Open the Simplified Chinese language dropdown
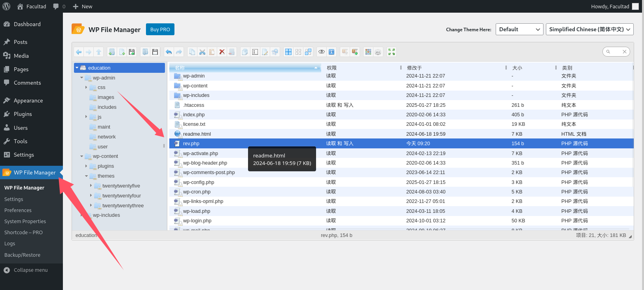 (x=589, y=29)
